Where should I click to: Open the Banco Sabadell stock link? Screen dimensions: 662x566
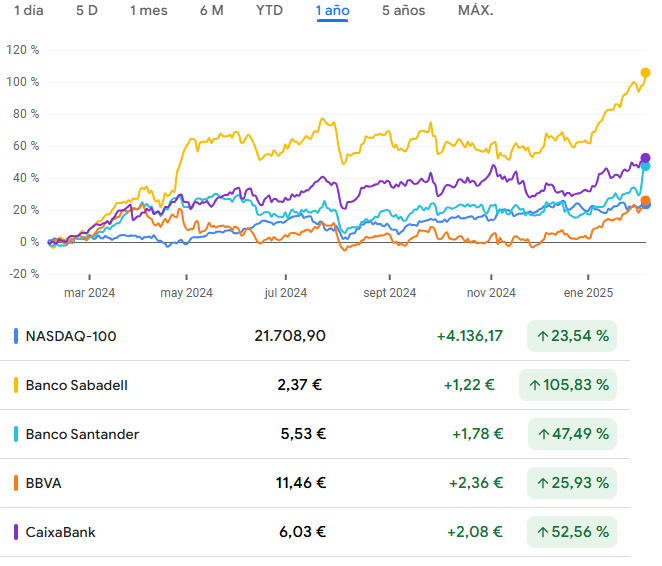click(76, 385)
